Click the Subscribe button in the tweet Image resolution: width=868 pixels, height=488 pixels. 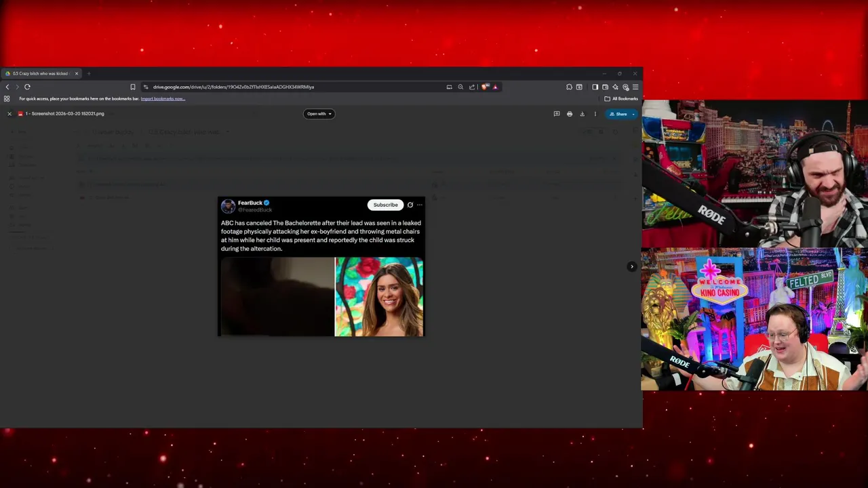click(x=385, y=205)
